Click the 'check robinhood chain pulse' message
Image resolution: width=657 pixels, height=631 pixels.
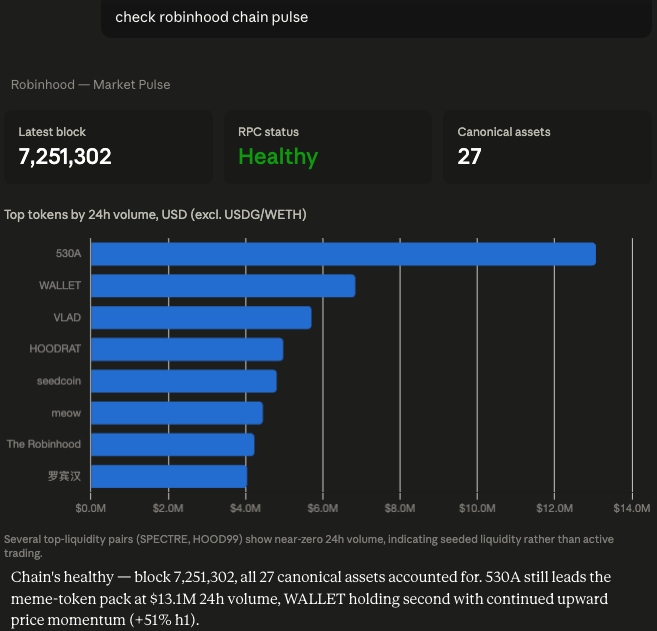(x=212, y=17)
